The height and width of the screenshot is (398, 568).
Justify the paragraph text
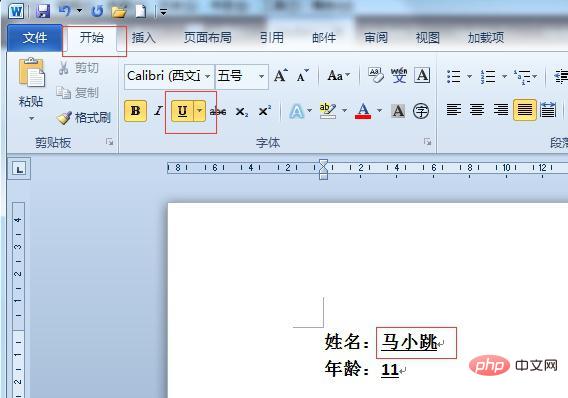point(525,110)
